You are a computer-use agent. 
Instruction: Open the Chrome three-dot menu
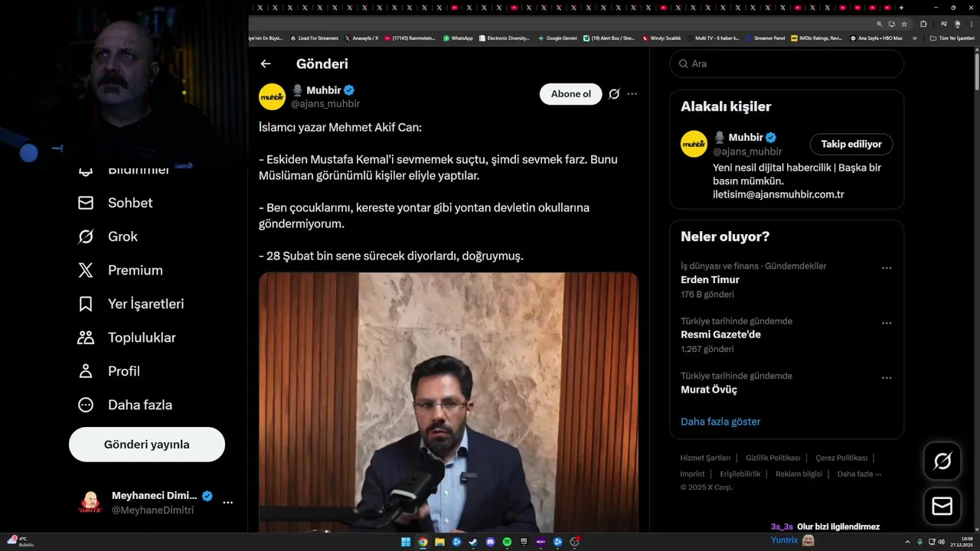click(971, 24)
